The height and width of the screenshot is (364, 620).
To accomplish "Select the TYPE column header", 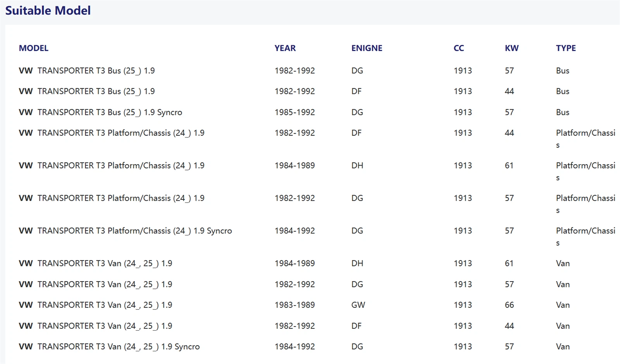I will click(566, 48).
